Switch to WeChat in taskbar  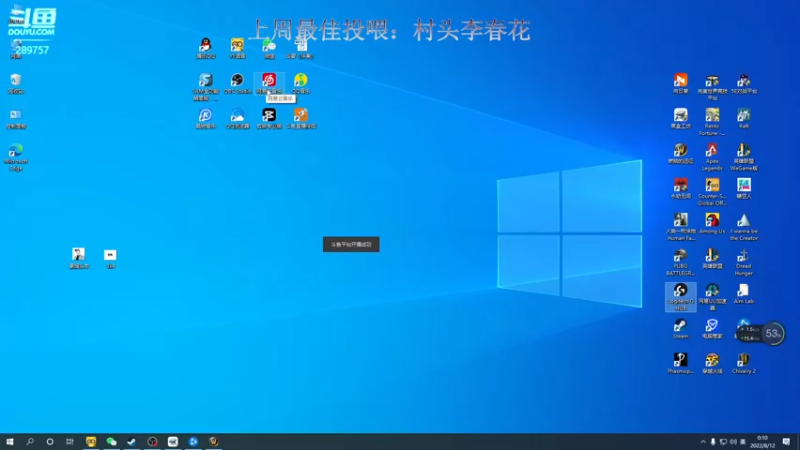[x=111, y=441]
